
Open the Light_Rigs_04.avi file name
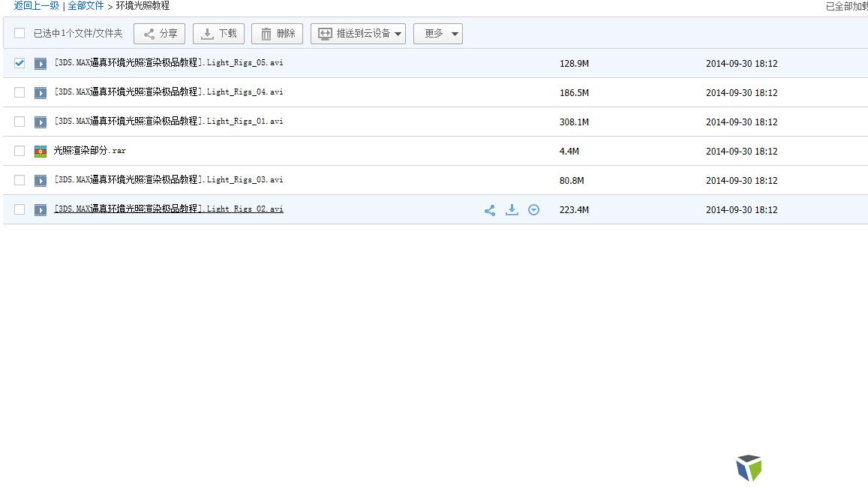[x=169, y=92]
